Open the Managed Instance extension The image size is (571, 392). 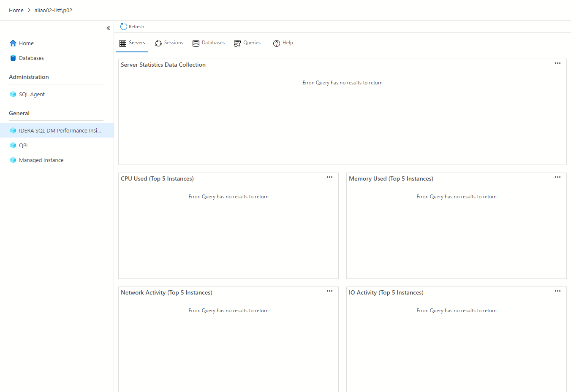click(x=41, y=160)
